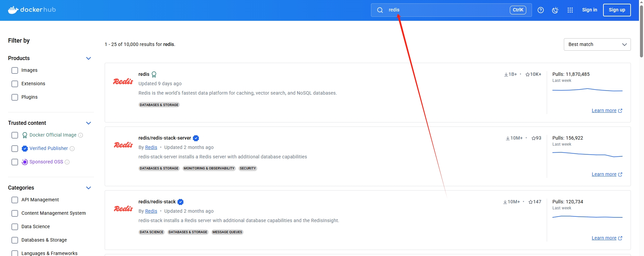Collapse the Trusted content filter section
644x256 pixels.
click(x=89, y=123)
